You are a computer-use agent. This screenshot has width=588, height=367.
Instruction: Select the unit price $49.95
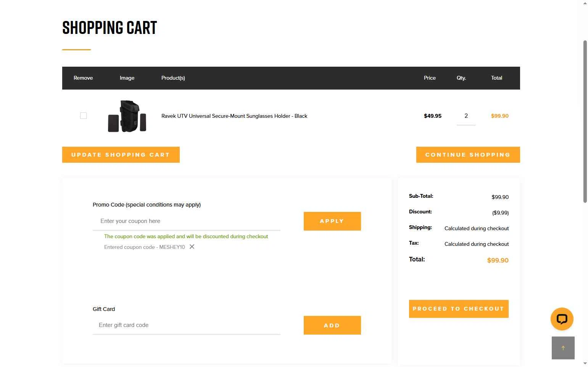point(433,116)
